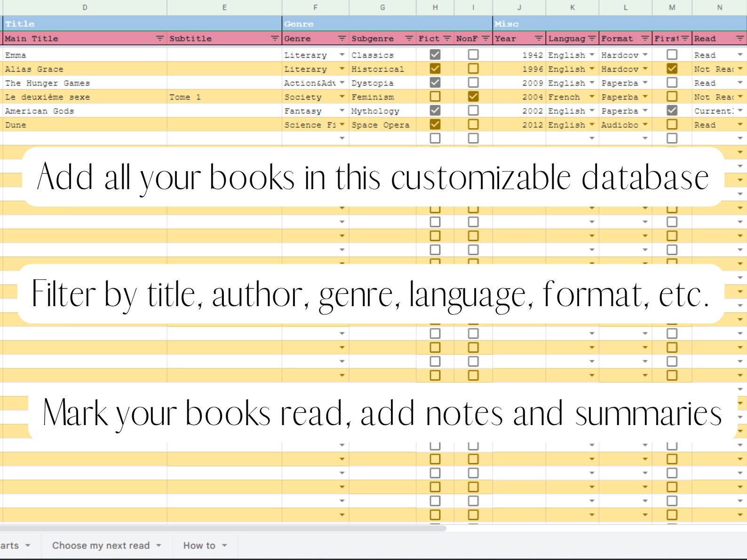This screenshot has height=560, width=747.
Task: Check the Fict checkbox for Le deuxième sexe
Action: click(x=435, y=96)
